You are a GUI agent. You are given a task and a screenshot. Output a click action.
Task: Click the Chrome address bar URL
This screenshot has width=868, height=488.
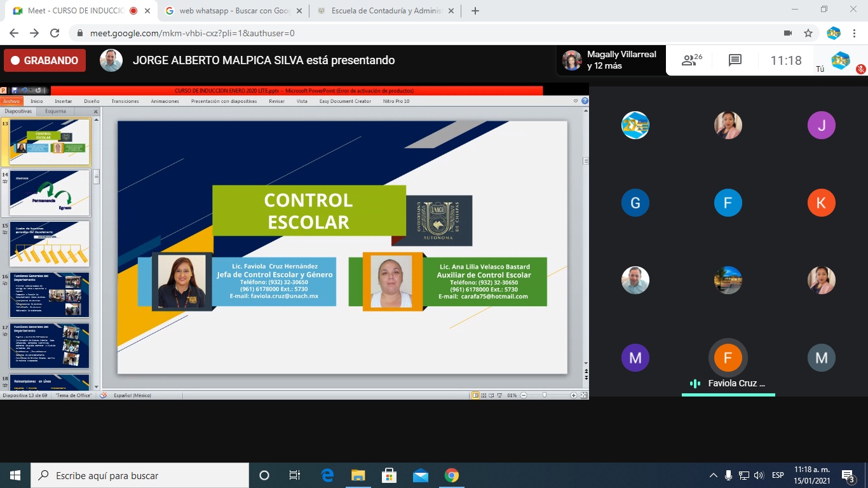192,33
